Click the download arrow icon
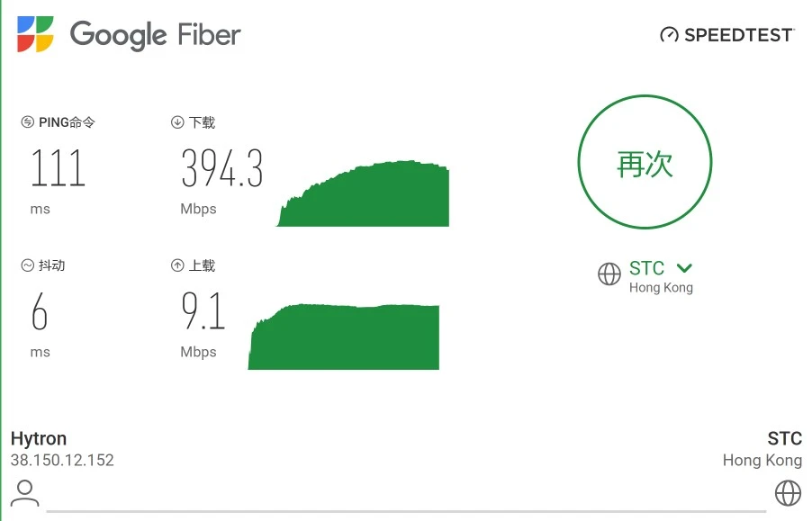This screenshot has width=812, height=521. 177,122
